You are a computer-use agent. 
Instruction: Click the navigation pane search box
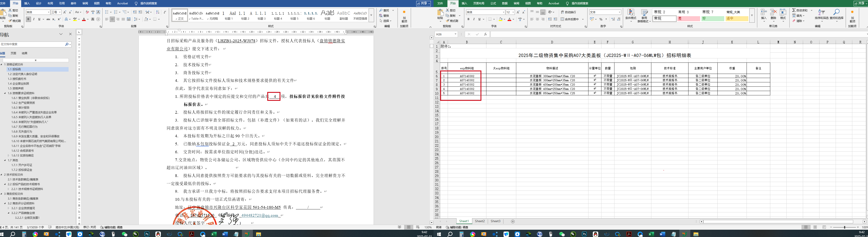point(32,44)
